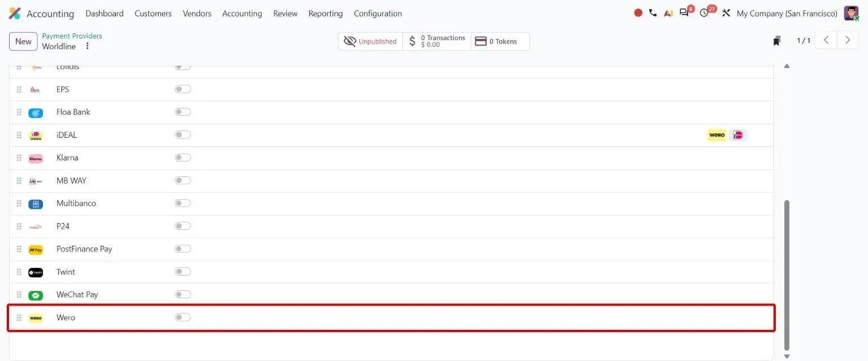868x361 pixels.
Task: Click the scrollbar up arrow
Action: [x=787, y=66]
